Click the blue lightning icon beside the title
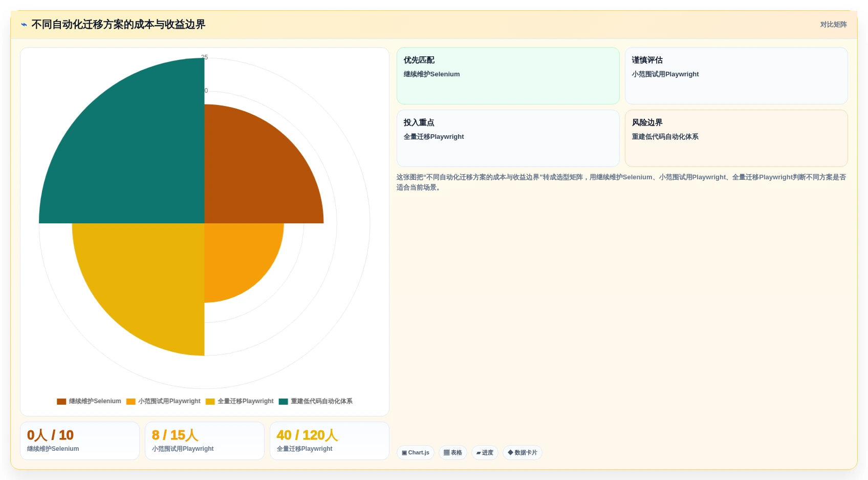The image size is (868, 480). (x=24, y=25)
